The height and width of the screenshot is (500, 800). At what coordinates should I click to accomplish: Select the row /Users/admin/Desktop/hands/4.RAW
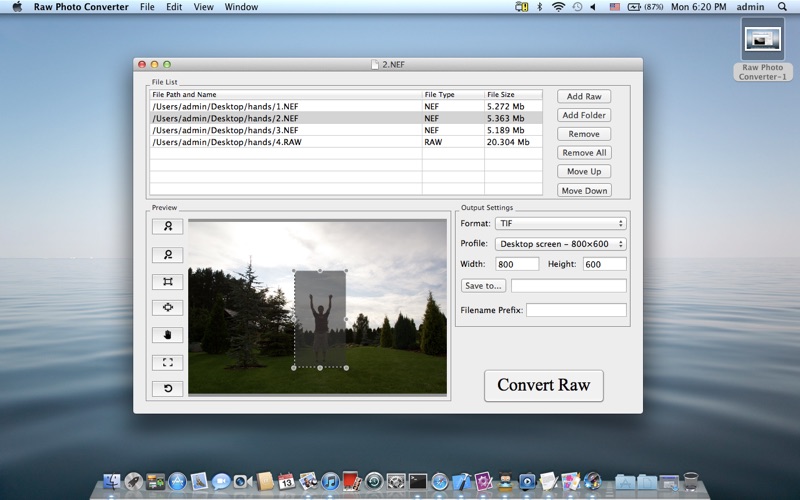tap(346, 142)
